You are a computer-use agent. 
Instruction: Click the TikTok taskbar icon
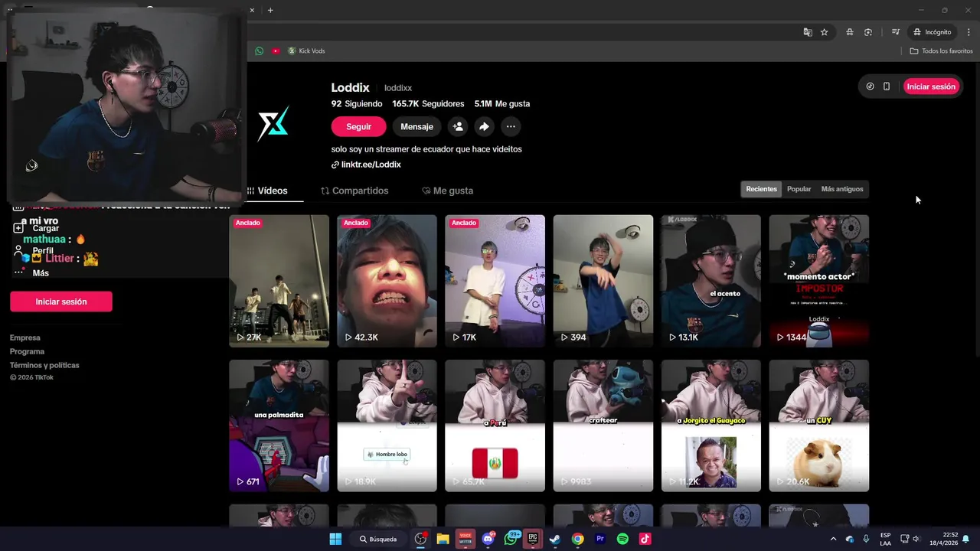point(645,539)
